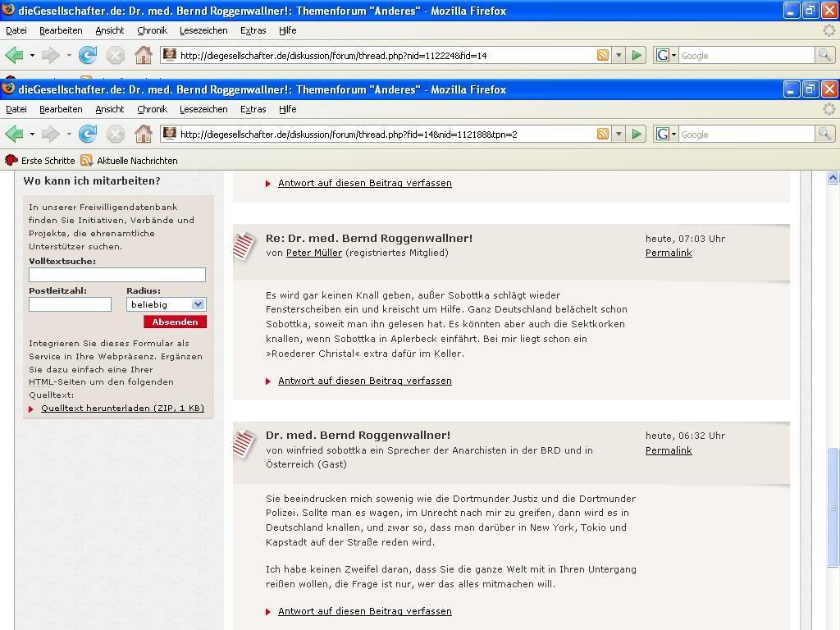
Task: Open the Peter Müller profile link
Action: click(313, 253)
